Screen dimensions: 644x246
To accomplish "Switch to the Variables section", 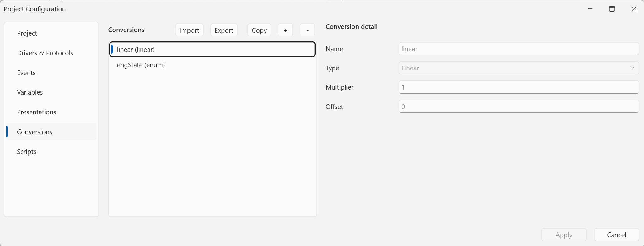I will pyautogui.click(x=51, y=92).
